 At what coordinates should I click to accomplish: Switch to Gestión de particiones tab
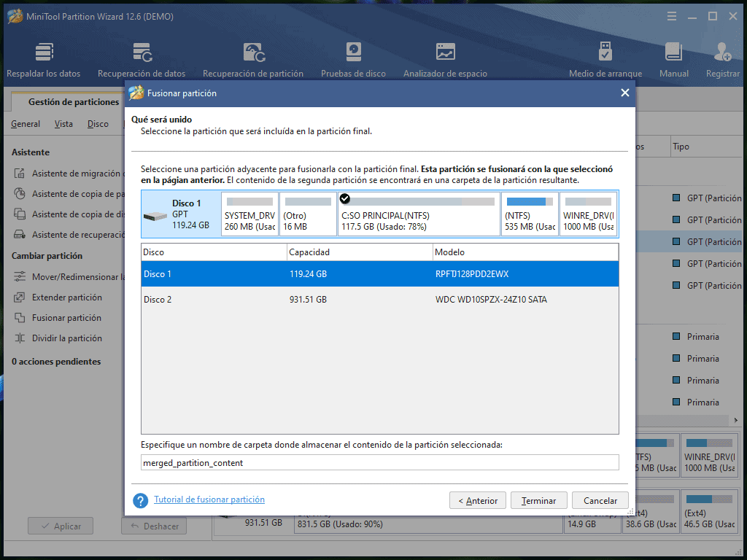pos(73,102)
